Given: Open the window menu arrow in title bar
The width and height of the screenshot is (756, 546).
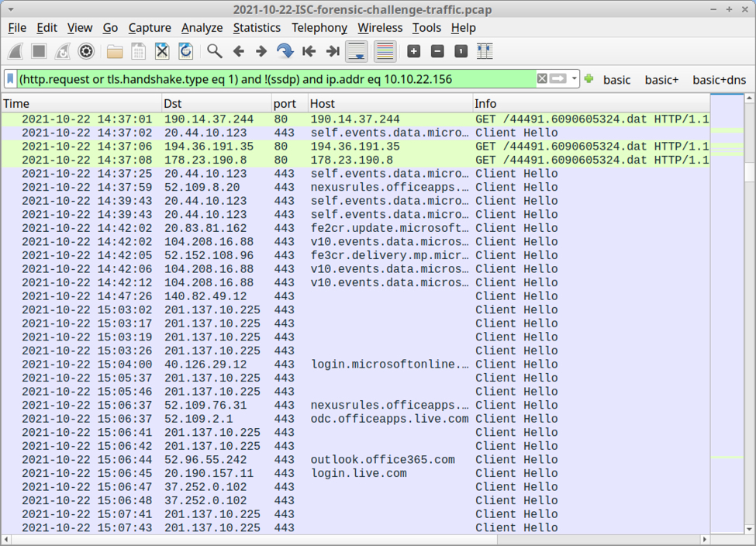Looking at the screenshot, I should pyautogui.click(x=10, y=9).
